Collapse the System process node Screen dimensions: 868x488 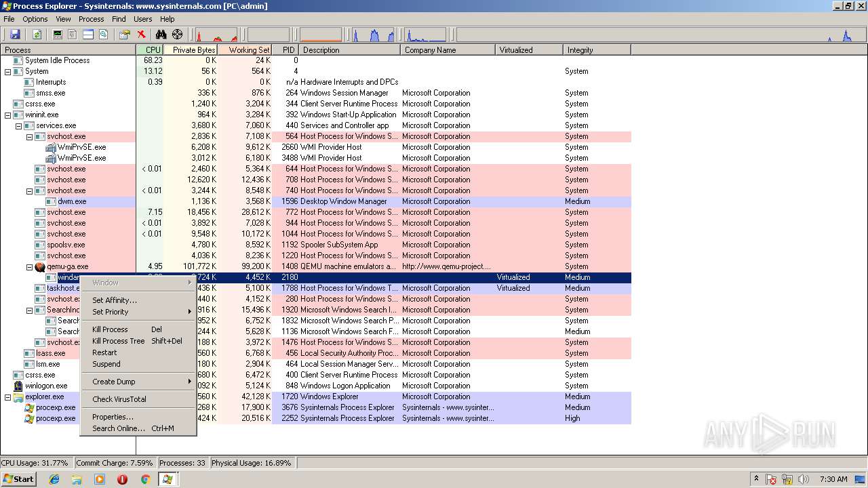[x=7, y=71]
